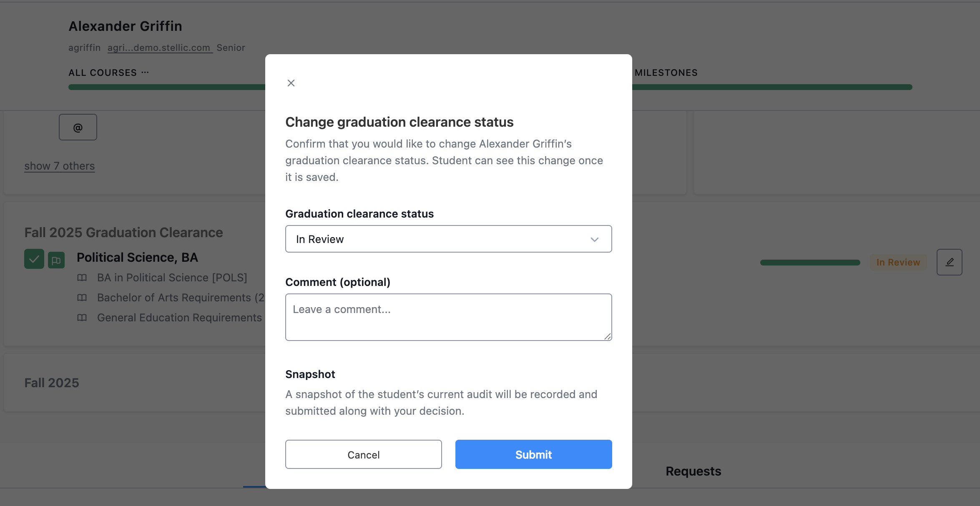Cancel the status change
This screenshot has height=506, width=980.
point(363,454)
